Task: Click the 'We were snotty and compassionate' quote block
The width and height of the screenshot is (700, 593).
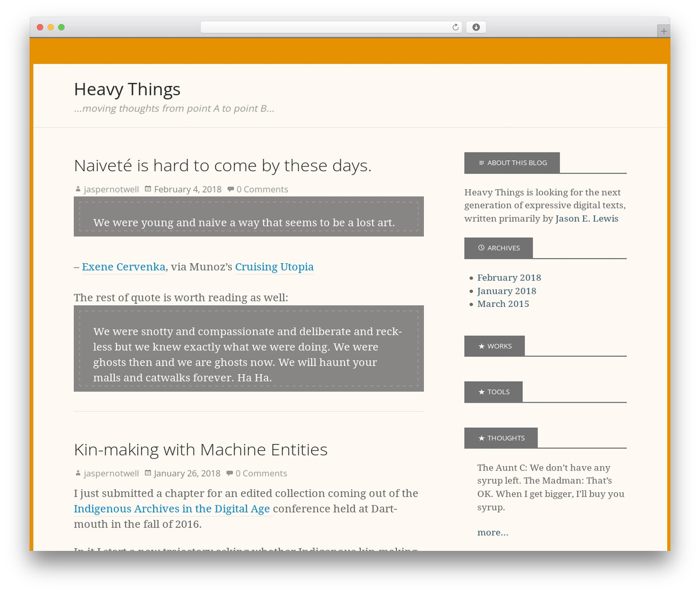Action: [249, 348]
